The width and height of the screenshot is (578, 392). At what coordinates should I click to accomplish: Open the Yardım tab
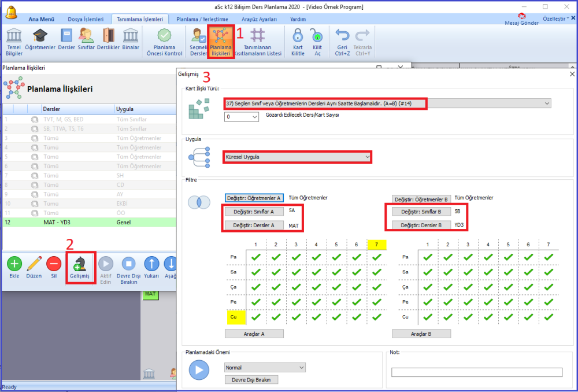tap(298, 19)
